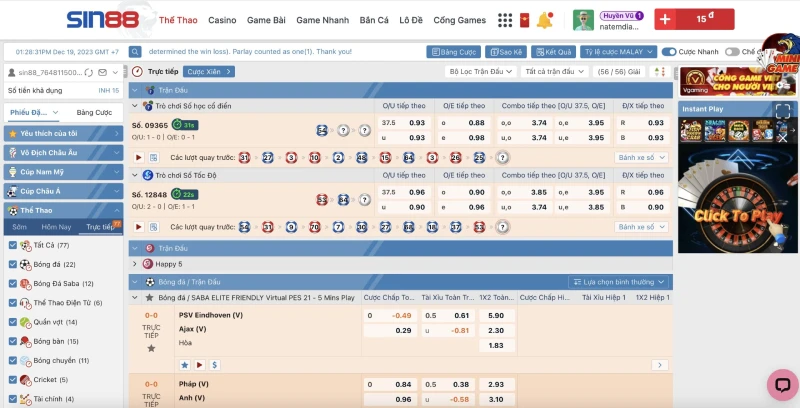Refresh balance icon next to sin88 username
The width and height of the screenshot is (800, 408).
89,72
